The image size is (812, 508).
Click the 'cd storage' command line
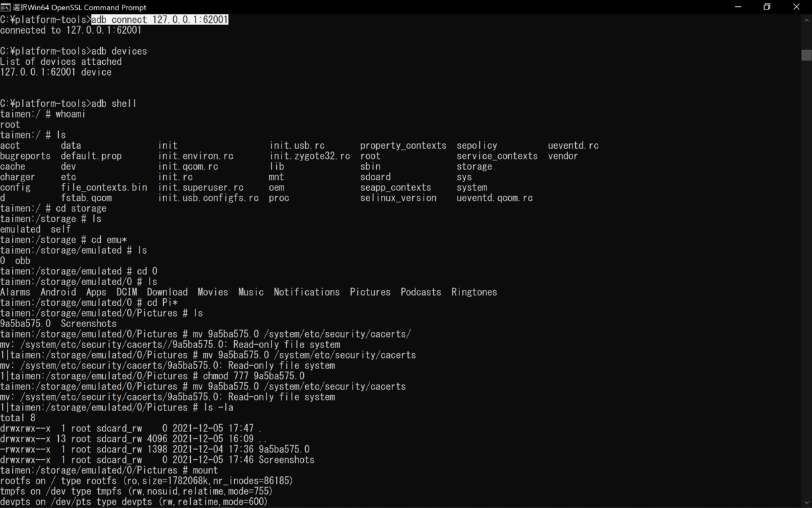pos(53,209)
